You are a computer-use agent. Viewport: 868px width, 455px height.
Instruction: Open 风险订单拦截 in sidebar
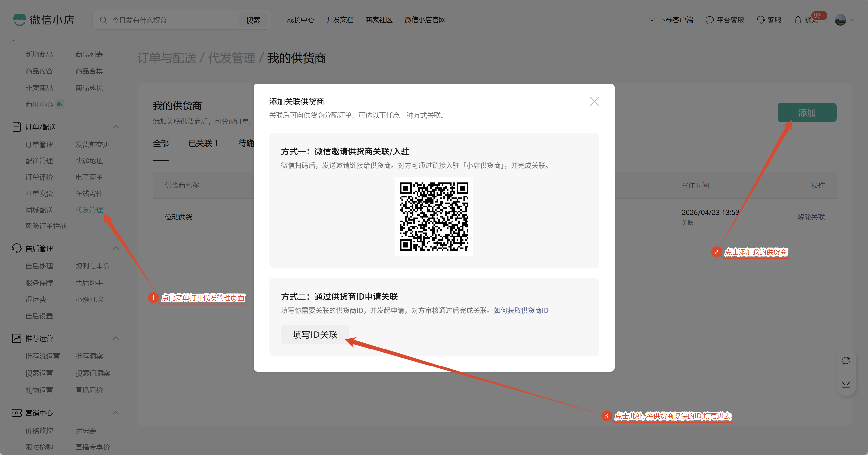pos(46,226)
